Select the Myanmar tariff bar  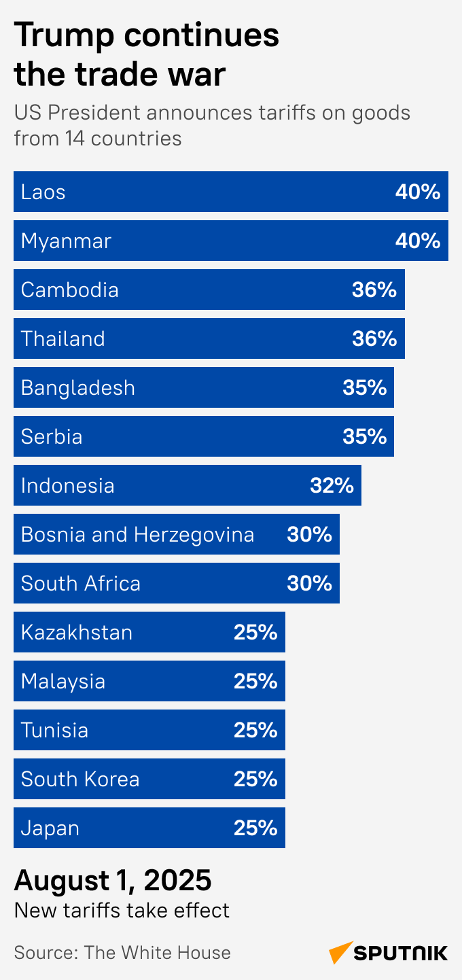coord(231,241)
